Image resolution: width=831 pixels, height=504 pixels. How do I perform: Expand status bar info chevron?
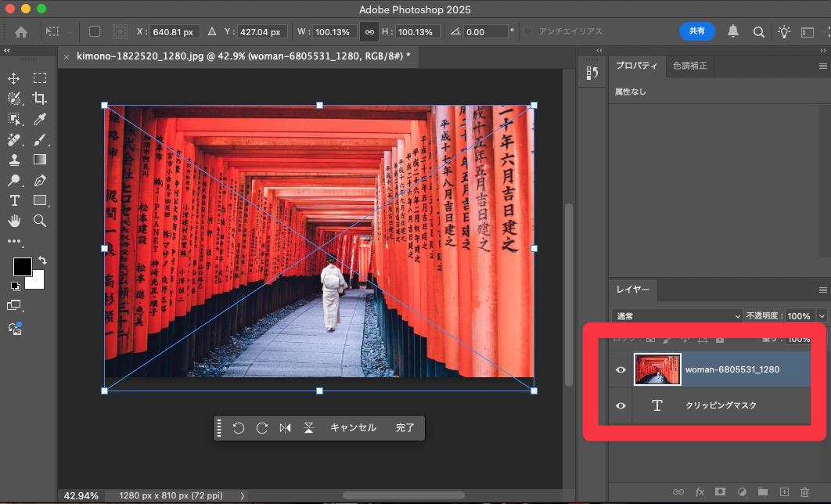(x=243, y=495)
